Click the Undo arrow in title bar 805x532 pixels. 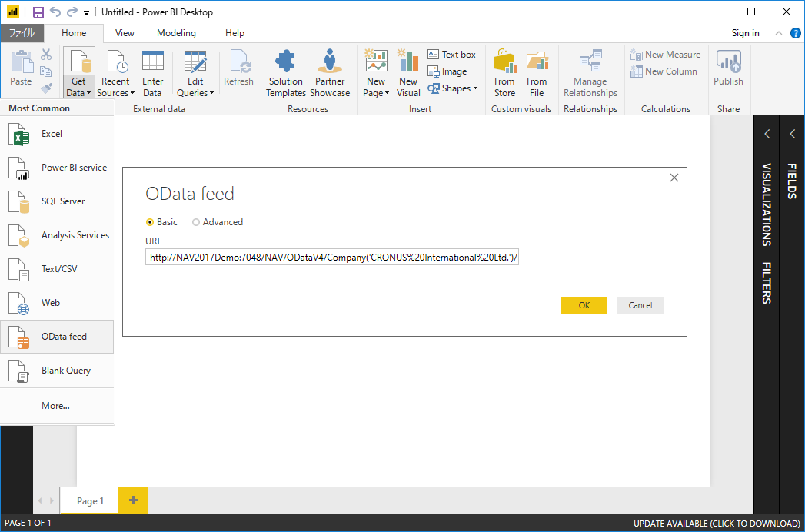(55, 12)
